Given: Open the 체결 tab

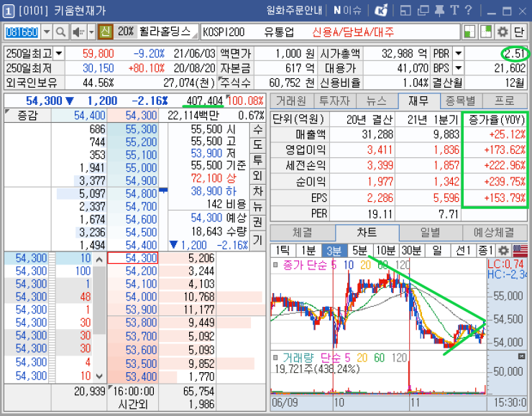Looking at the screenshot, I should pos(302,233).
